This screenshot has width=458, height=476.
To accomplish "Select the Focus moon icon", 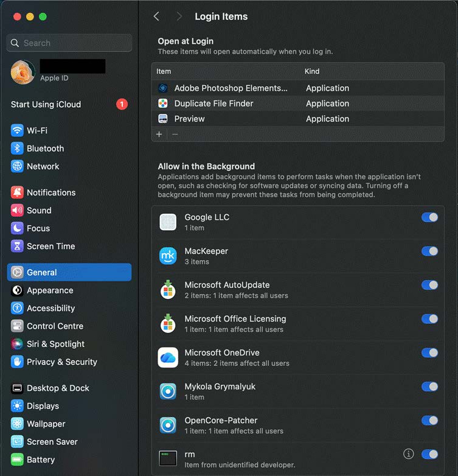I will (17, 228).
